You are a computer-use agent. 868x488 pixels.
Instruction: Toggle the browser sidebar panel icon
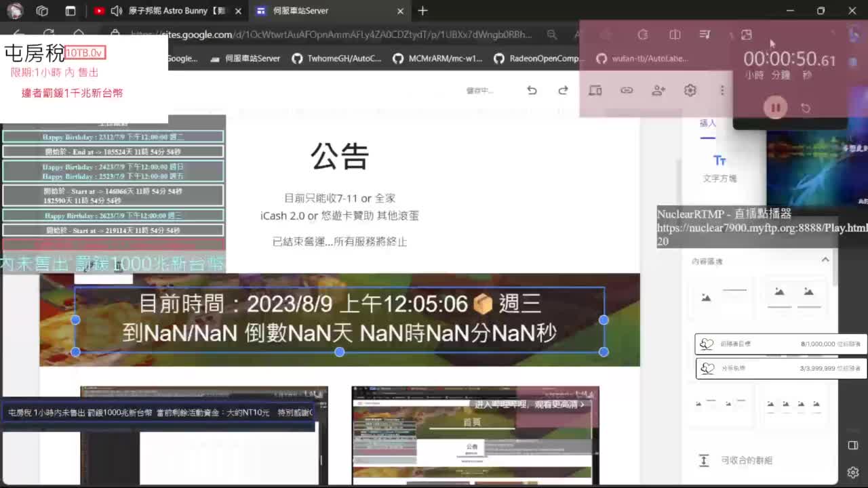(853, 445)
